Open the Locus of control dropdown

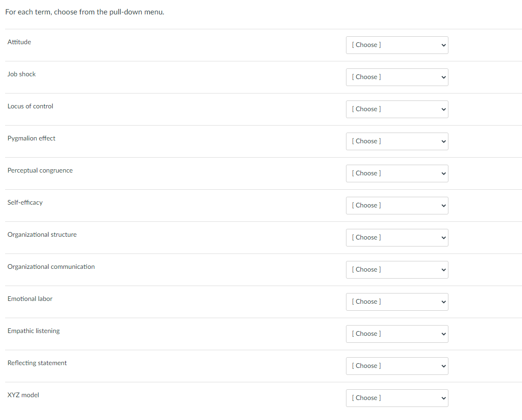[x=397, y=109]
